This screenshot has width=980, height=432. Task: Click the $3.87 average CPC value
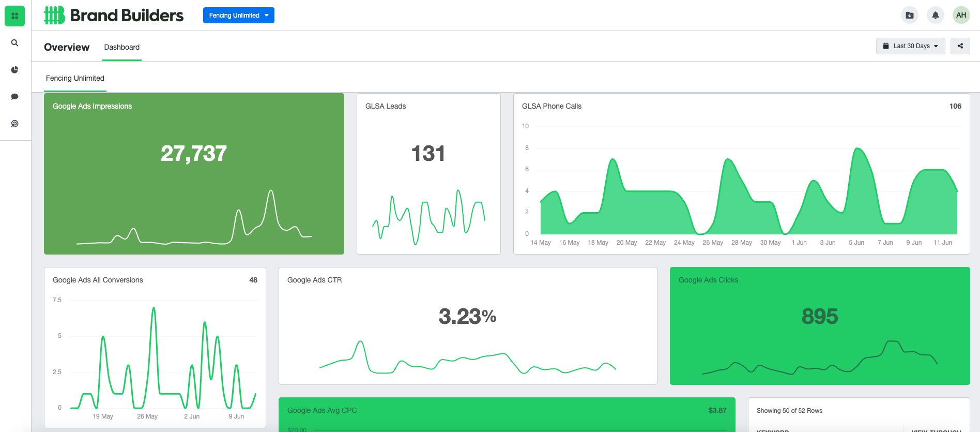(717, 410)
